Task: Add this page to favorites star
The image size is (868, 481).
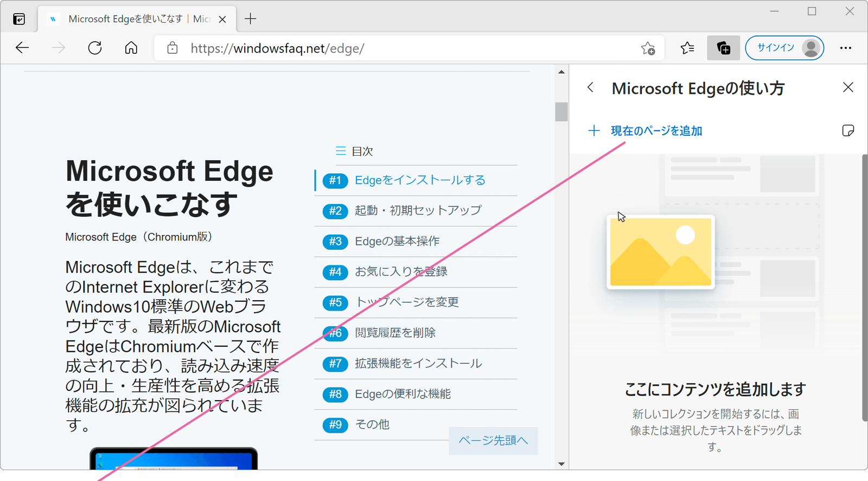Action: [648, 48]
